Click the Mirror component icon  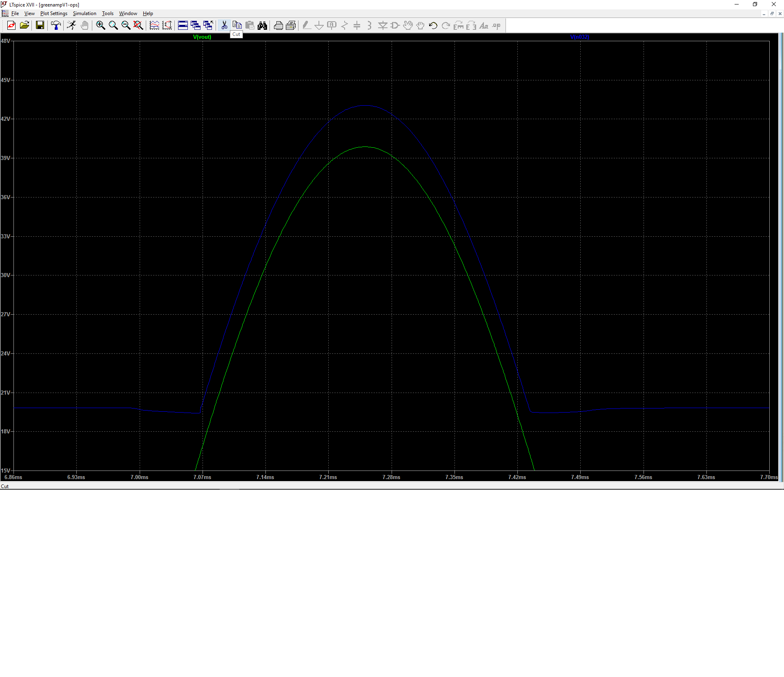(x=471, y=25)
